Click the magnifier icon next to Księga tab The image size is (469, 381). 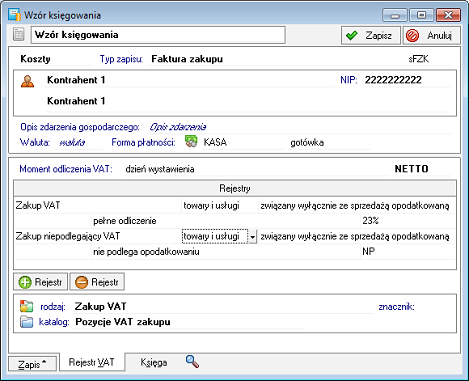(x=192, y=361)
